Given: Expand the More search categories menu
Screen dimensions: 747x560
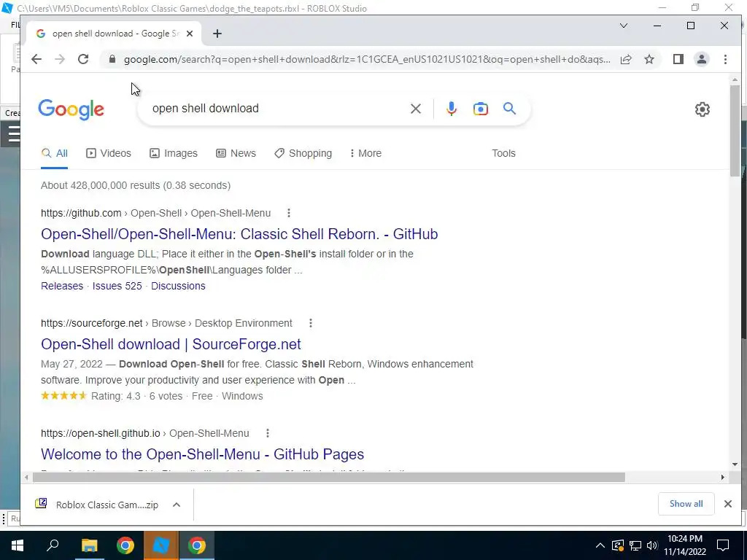Looking at the screenshot, I should pyautogui.click(x=365, y=153).
